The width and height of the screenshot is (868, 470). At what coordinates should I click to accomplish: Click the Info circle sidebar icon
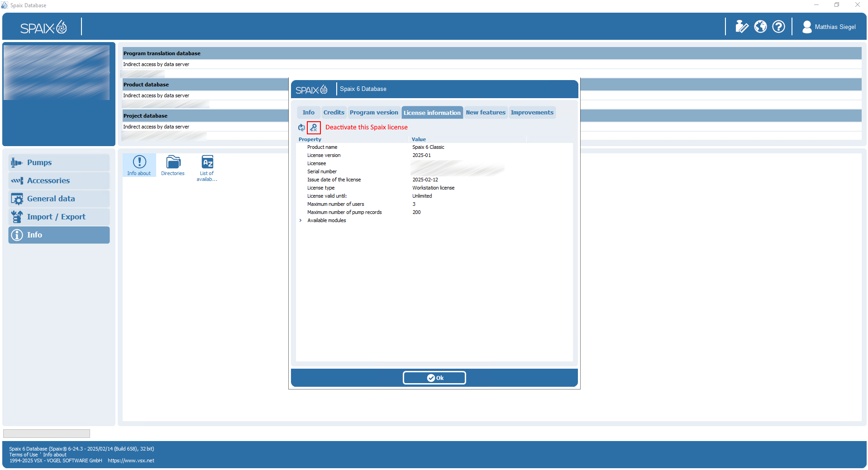pyautogui.click(x=17, y=235)
